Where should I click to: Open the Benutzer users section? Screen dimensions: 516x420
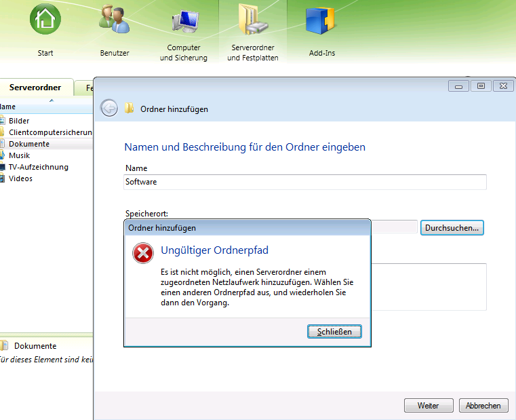(114, 20)
